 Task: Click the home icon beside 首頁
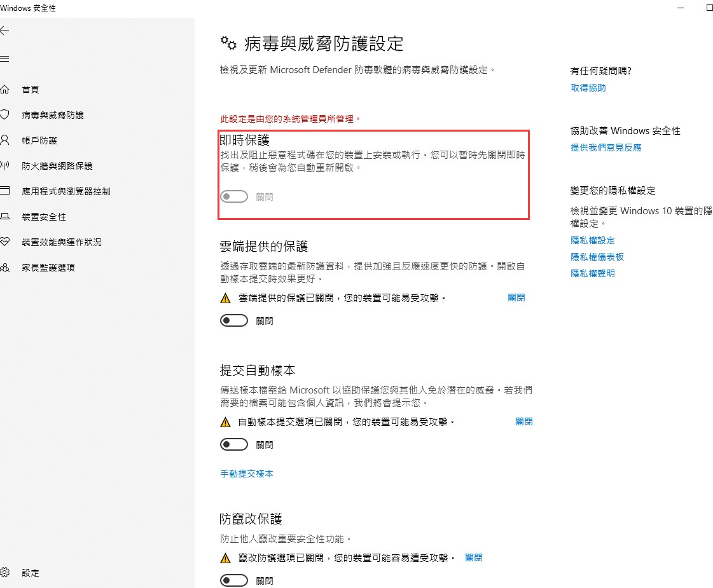tap(4, 89)
